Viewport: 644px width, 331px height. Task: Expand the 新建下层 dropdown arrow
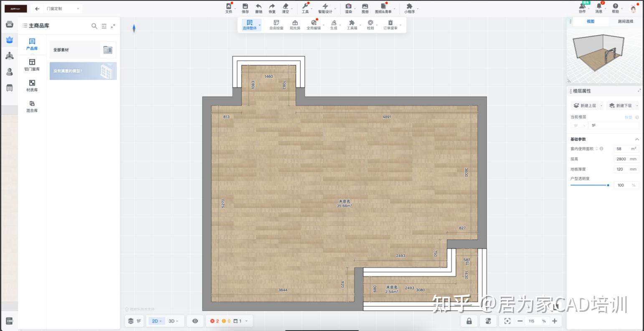637,106
